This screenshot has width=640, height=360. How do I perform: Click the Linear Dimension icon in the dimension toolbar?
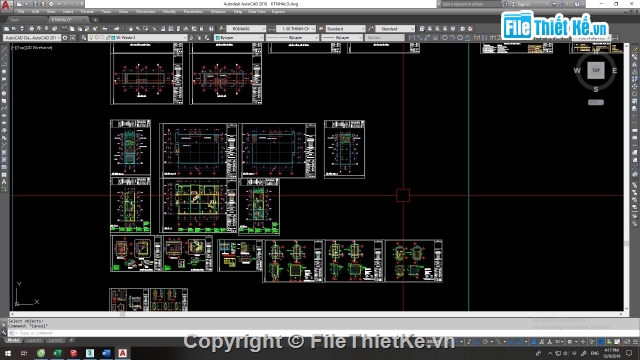click(x=412, y=38)
